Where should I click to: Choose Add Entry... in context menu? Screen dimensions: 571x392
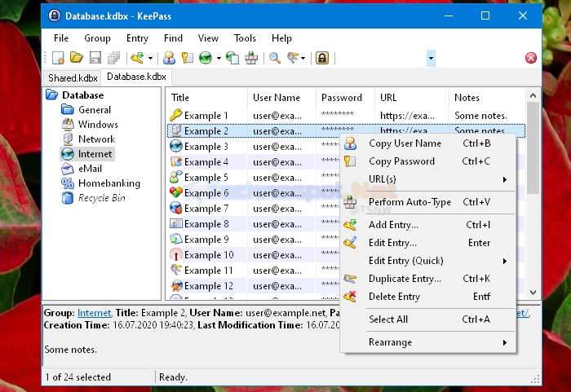(x=428, y=225)
